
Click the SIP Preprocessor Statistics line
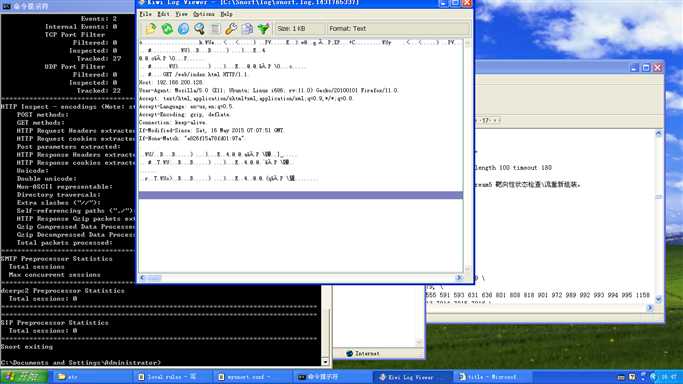(54, 323)
